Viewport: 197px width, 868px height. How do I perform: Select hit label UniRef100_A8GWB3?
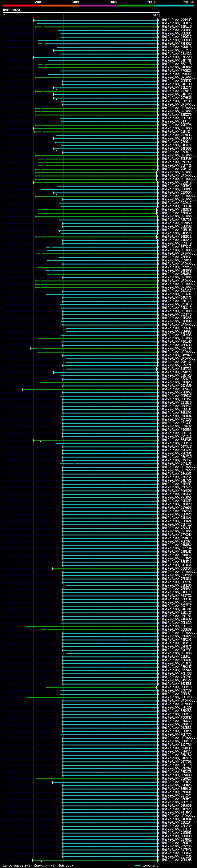pyautogui.click(x=177, y=430)
